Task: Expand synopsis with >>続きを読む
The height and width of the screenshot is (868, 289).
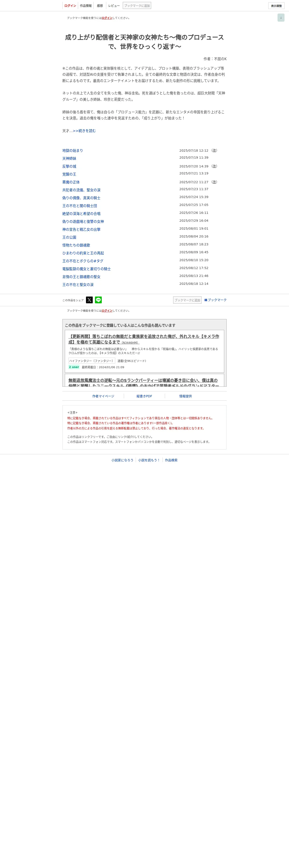Action: tap(84, 131)
